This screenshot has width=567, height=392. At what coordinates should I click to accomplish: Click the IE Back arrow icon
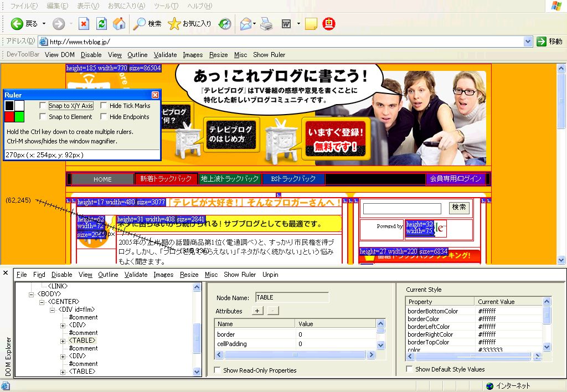[17, 24]
